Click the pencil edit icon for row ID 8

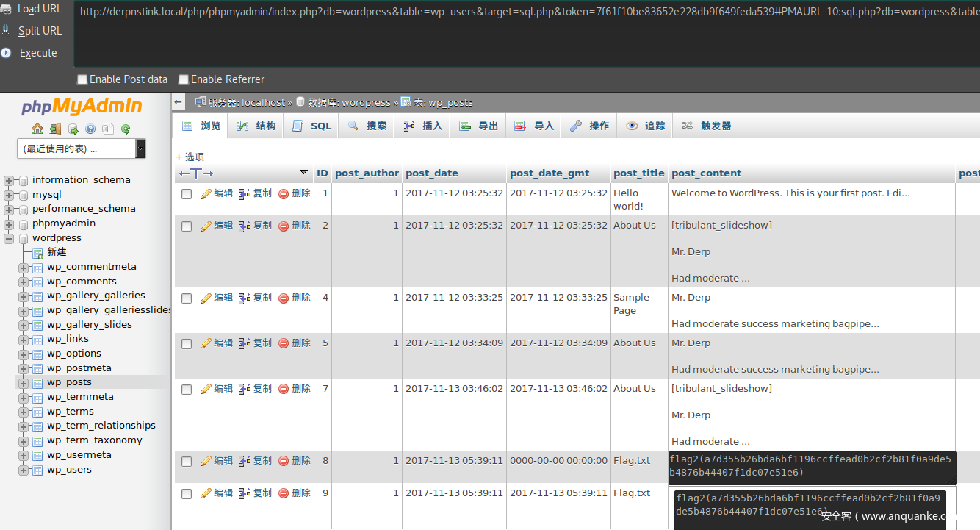coord(206,461)
